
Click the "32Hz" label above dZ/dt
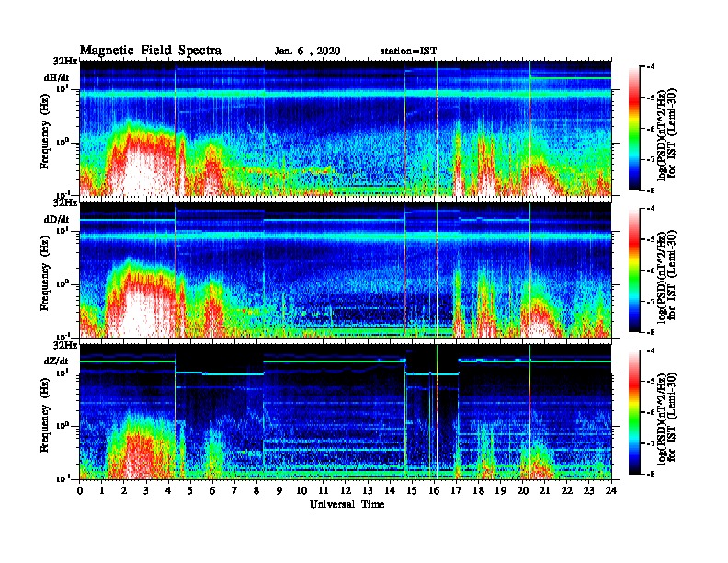(x=65, y=345)
